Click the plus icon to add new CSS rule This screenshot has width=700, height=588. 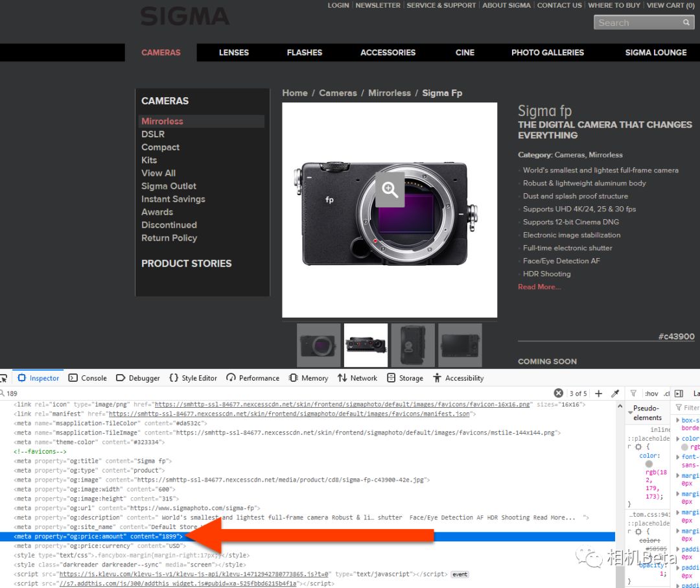[598, 393]
